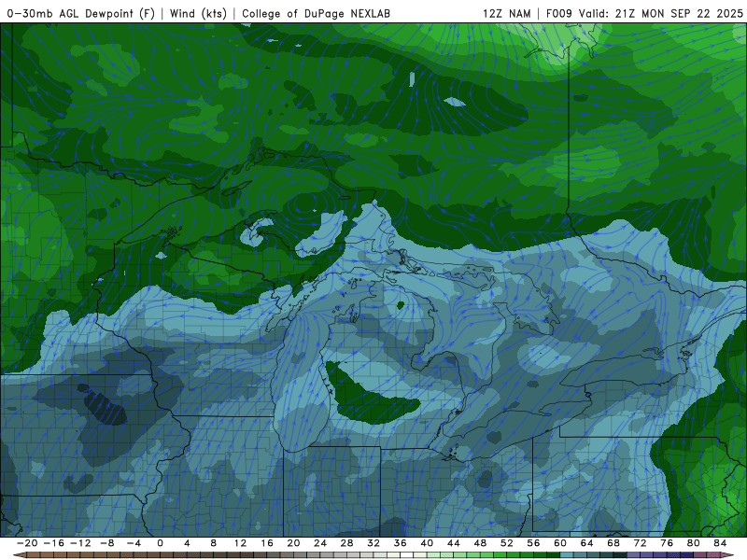This screenshot has height=560, width=747.
Task: Click the 'F009' forecast hour label
Action: [x=558, y=13]
